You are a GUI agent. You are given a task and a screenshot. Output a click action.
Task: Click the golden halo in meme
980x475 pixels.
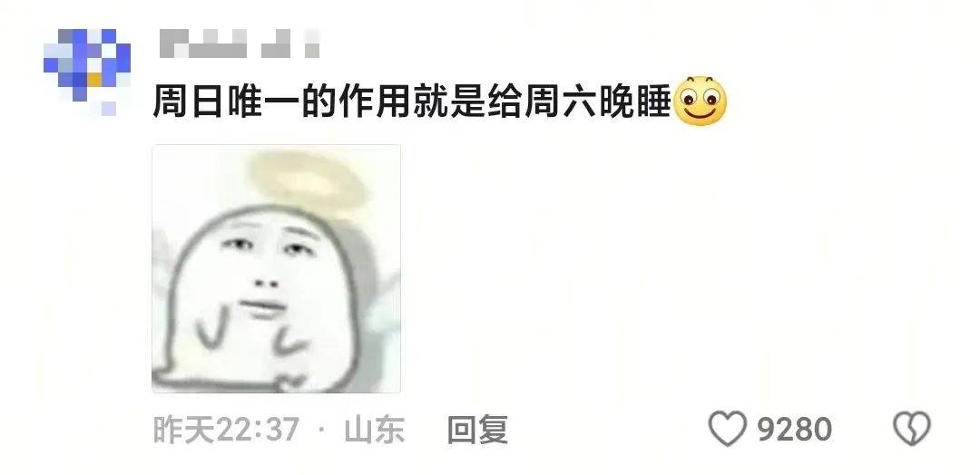[x=308, y=179]
